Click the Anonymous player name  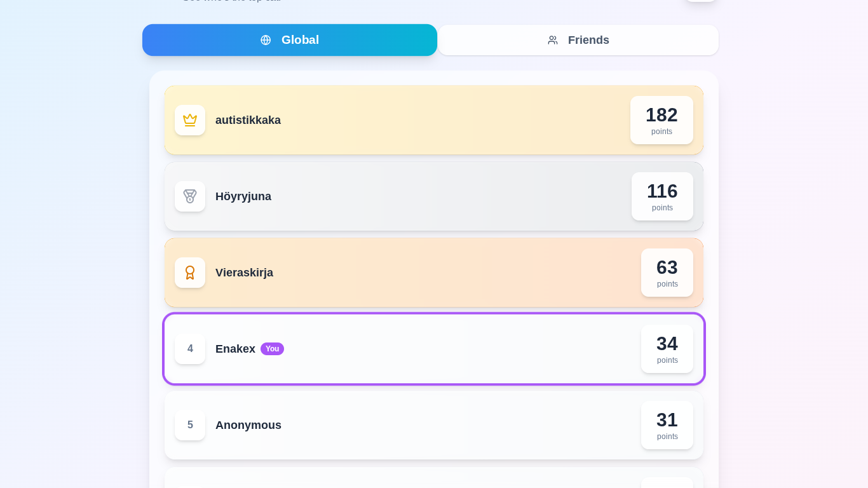[248, 425]
